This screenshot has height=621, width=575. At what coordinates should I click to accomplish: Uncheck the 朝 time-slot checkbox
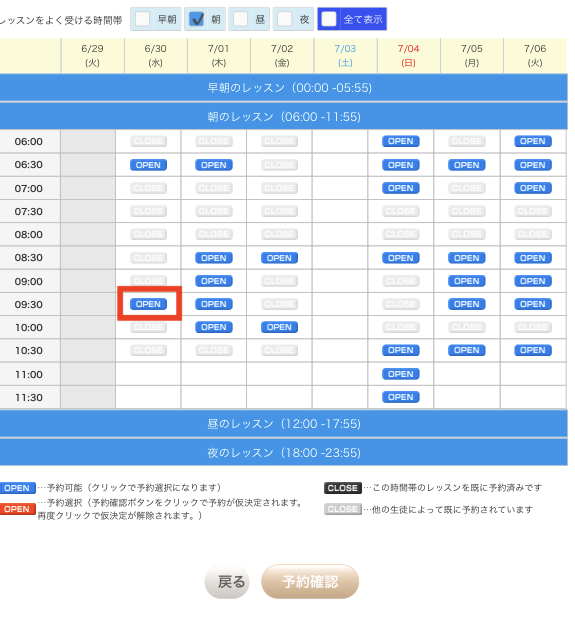(x=196, y=19)
